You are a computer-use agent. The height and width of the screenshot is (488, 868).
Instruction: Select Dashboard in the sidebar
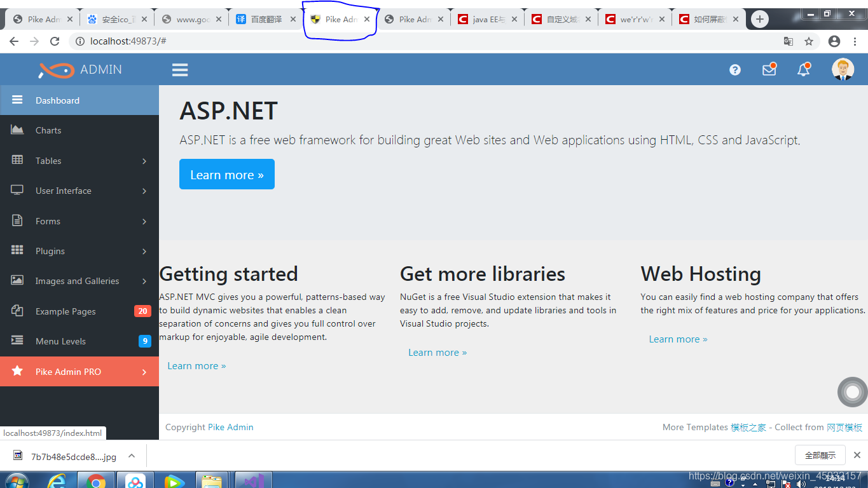79,100
